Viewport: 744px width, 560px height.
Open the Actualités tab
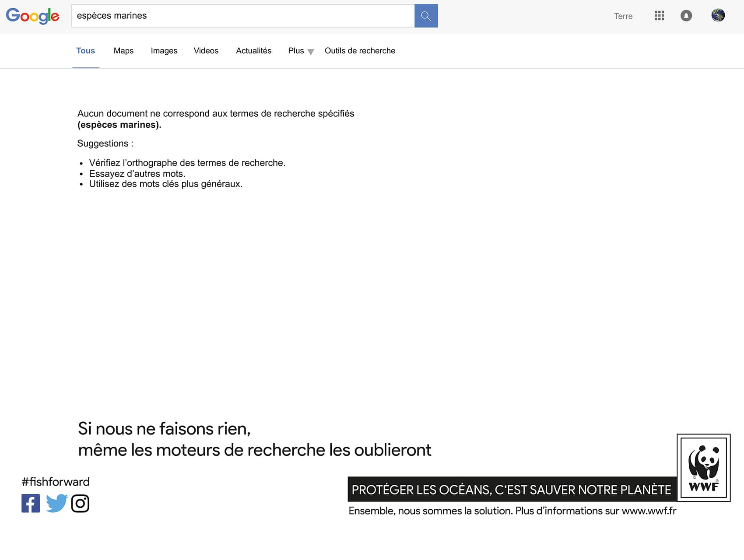[x=253, y=51]
